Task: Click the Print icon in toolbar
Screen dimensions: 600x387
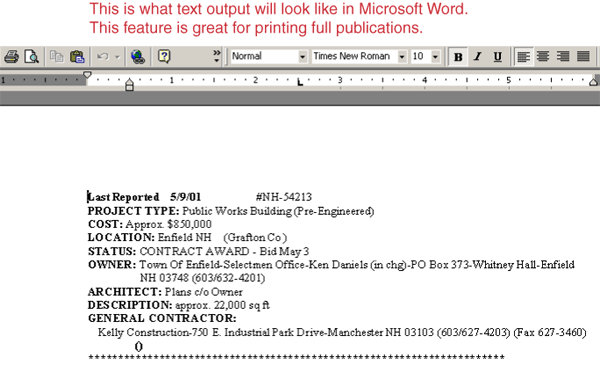Action: click(11, 57)
